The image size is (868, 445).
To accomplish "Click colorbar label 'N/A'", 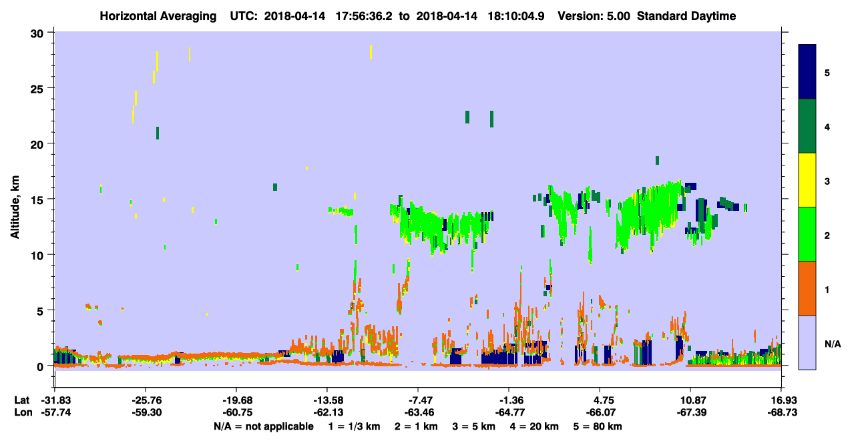I will [x=832, y=344].
